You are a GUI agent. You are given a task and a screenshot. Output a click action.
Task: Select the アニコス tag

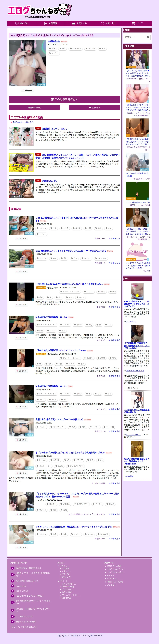[65, 504]
